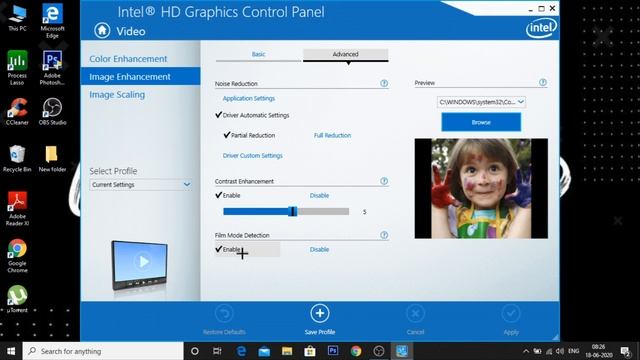Screen dimensions: 640x360
Task: Click Intel Graphics taskbar icon
Action: point(402,351)
